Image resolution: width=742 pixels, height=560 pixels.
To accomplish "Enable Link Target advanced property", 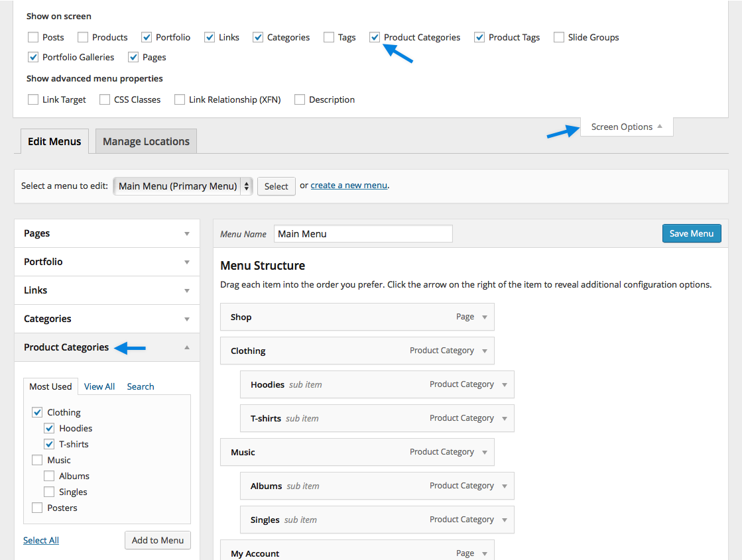I will click(33, 100).
